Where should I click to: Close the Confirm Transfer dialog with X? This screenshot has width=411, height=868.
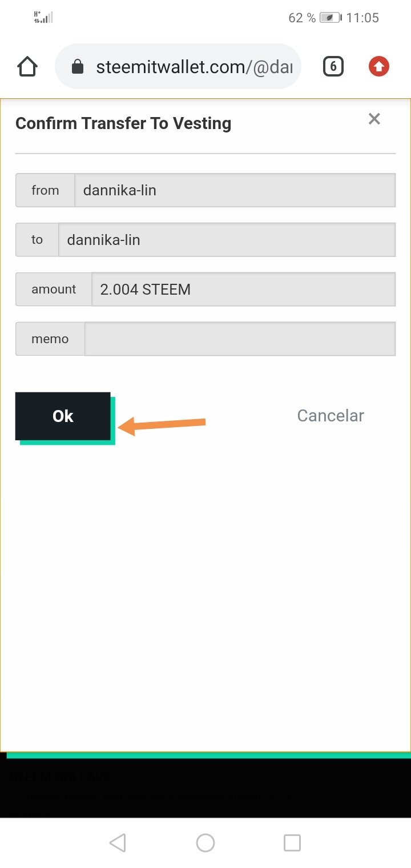(374, 119)
